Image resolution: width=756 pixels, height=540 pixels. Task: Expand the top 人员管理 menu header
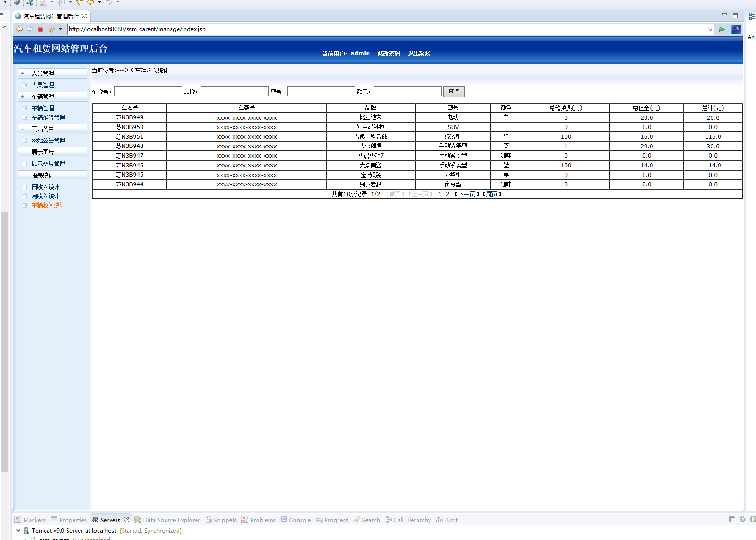pyautogui.click(x=53, y=74)
